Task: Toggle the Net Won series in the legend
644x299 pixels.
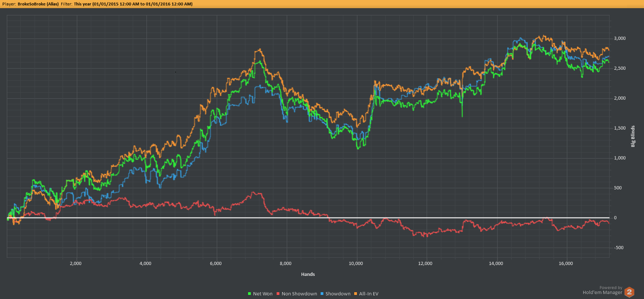Action: point(260,294)
